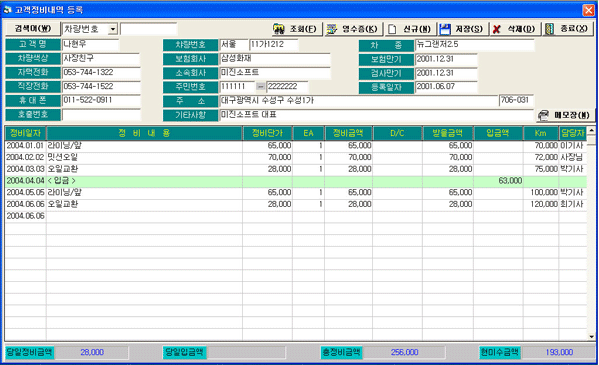Click the 최기사 staff cell

point(572,204)
